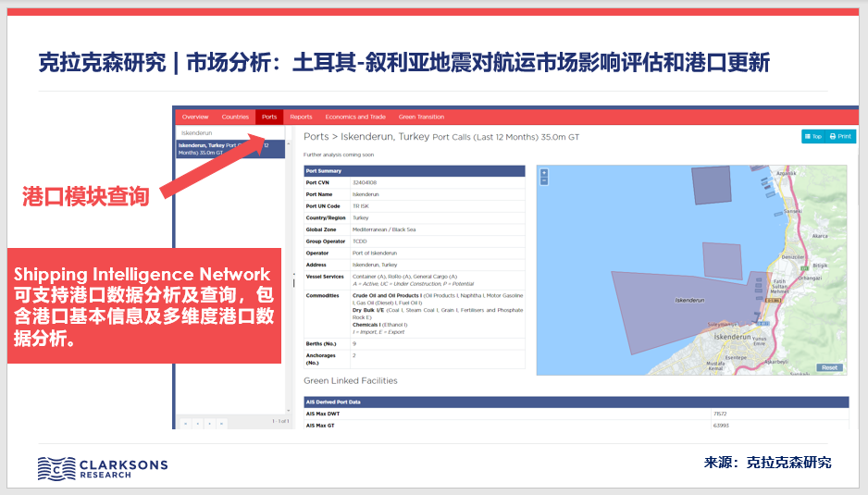Go to Economics and Trade tab
This screenshot has height=495, width=868.
coord(355,117)
